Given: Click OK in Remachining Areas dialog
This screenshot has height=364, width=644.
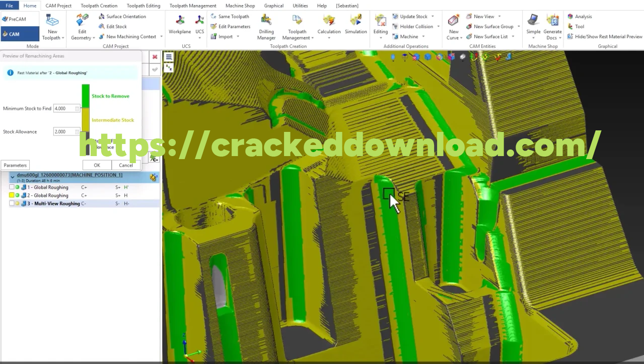Looking at the screenshot, I should pyautogui.click(x=97, y=165).
